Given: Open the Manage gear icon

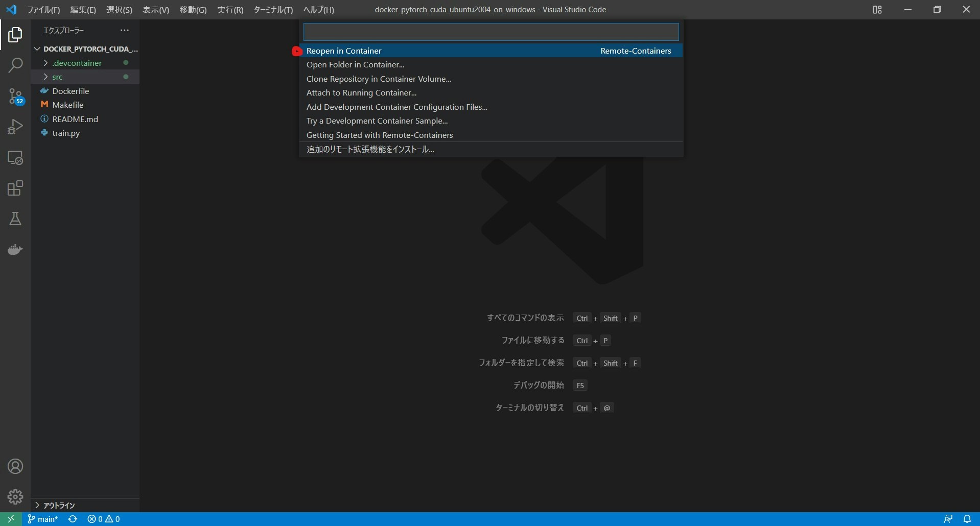Looking at the screenshot, I should coord(15,497).
